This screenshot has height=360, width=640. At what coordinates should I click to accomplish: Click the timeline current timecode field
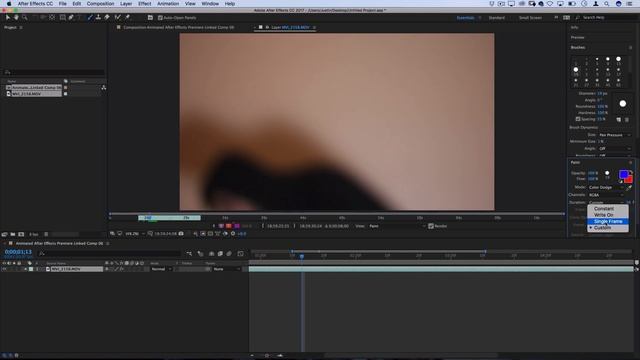coord(18,252)
